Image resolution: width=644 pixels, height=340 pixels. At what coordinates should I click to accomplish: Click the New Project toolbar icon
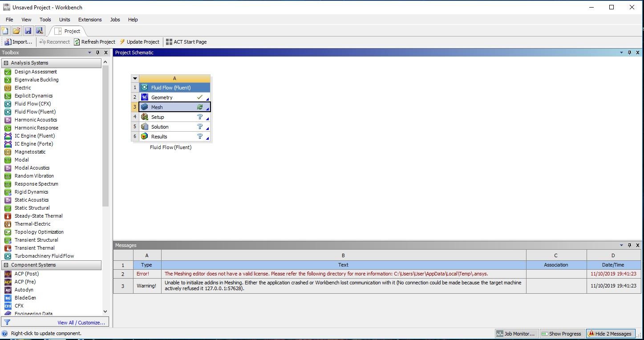click(5, 31)
